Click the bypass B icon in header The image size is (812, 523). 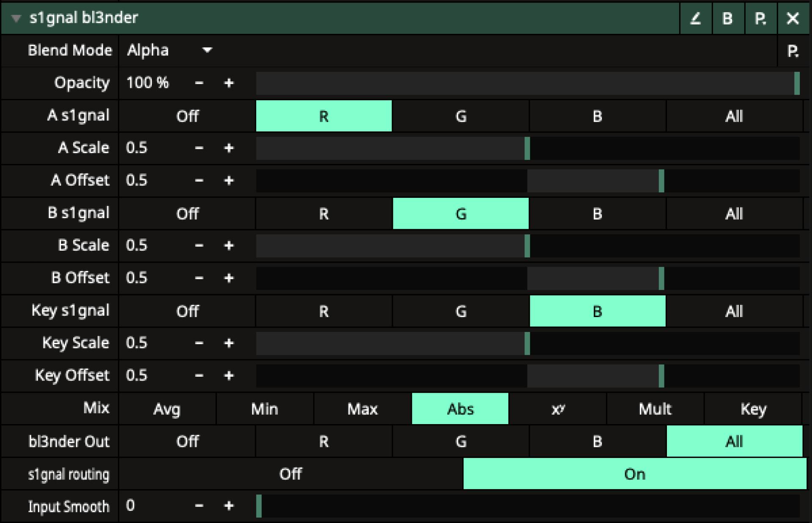[x=727, y=18]
